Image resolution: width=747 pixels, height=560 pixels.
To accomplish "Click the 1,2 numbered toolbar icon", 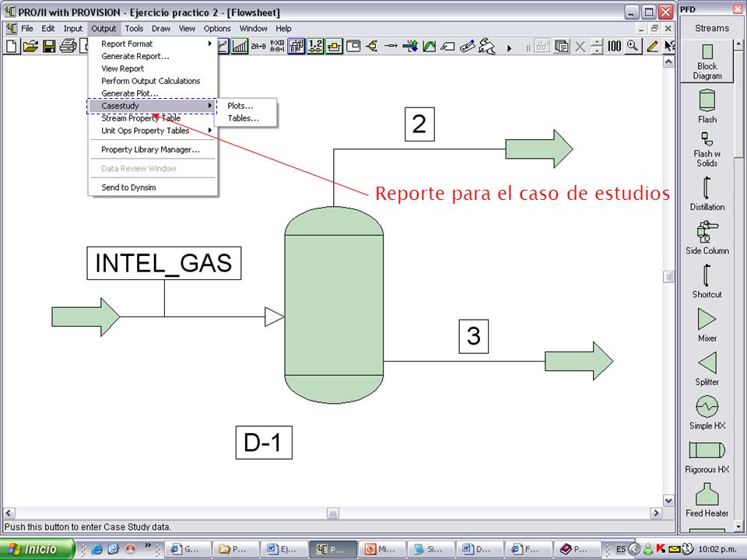I will (x=315, y=46).
